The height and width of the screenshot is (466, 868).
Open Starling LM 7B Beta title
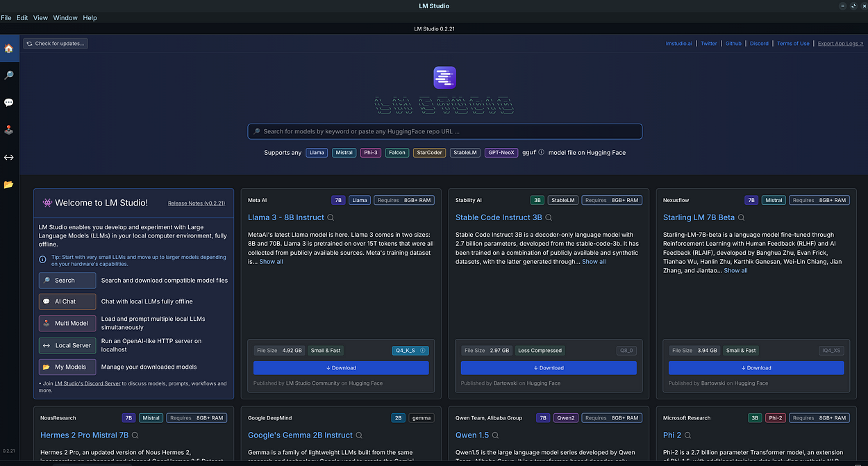click(x=699, y=217)
